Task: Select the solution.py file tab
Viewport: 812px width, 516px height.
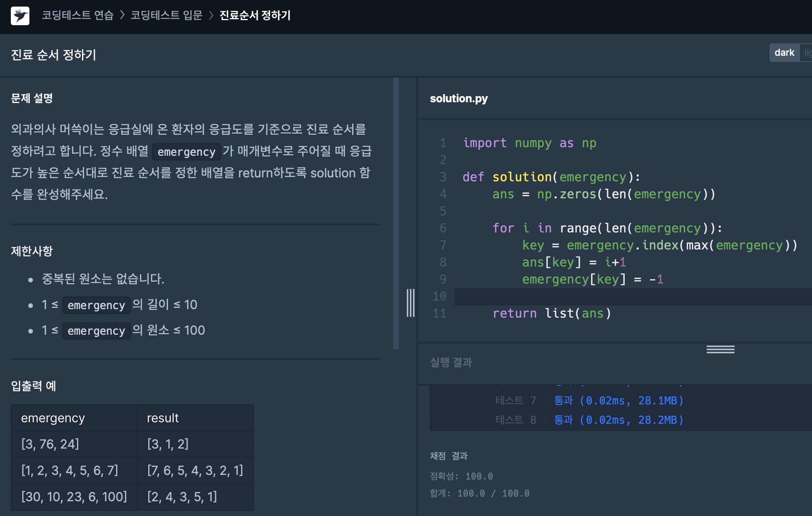Action: click(x=459, y=98)
